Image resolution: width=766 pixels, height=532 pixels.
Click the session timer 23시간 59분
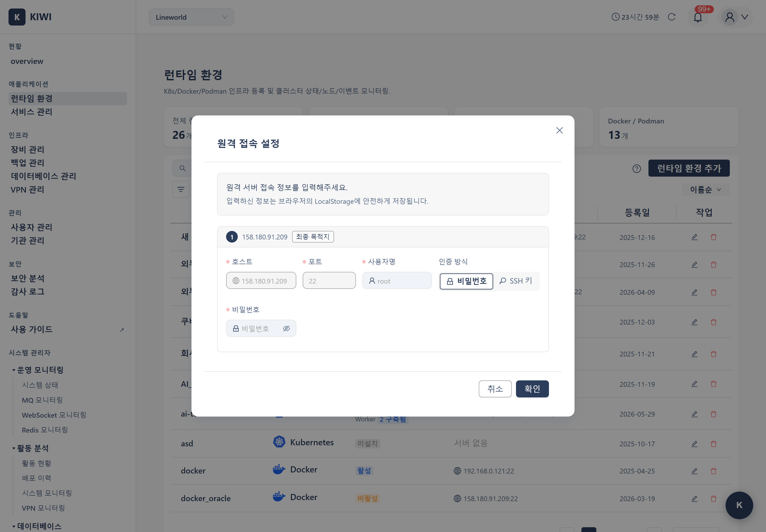click(635, 17)
